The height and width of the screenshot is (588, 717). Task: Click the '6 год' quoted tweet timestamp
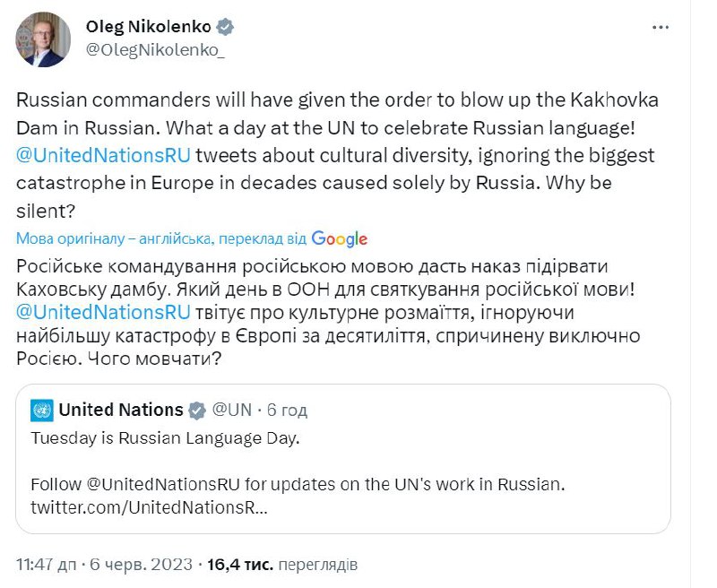289,411
